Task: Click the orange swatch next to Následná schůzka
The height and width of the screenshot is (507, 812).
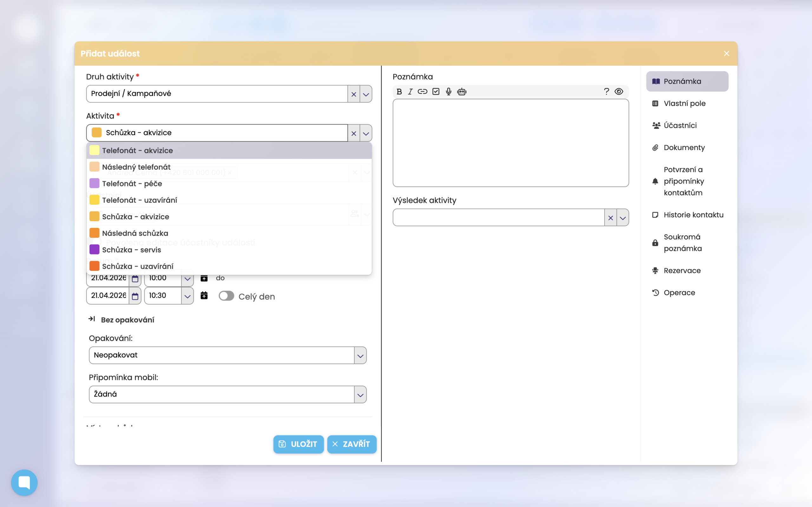Action: [x=94, y=232]
